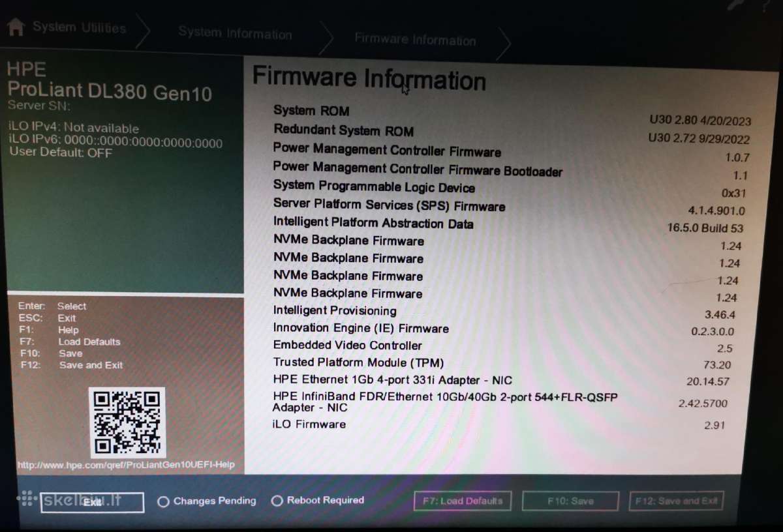Click the Firmware Information page heading

click(369, 78)
